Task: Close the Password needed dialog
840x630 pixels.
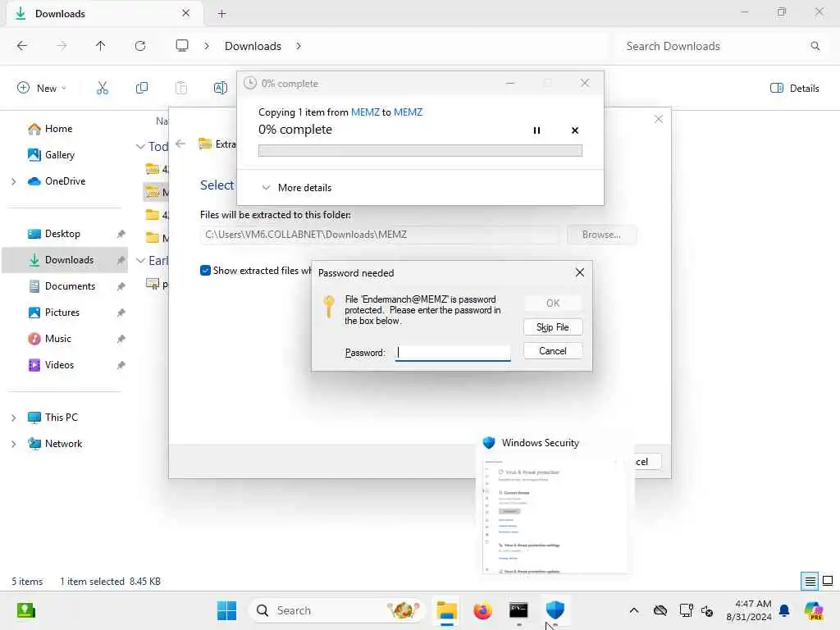Action: [x=580, y=272]
